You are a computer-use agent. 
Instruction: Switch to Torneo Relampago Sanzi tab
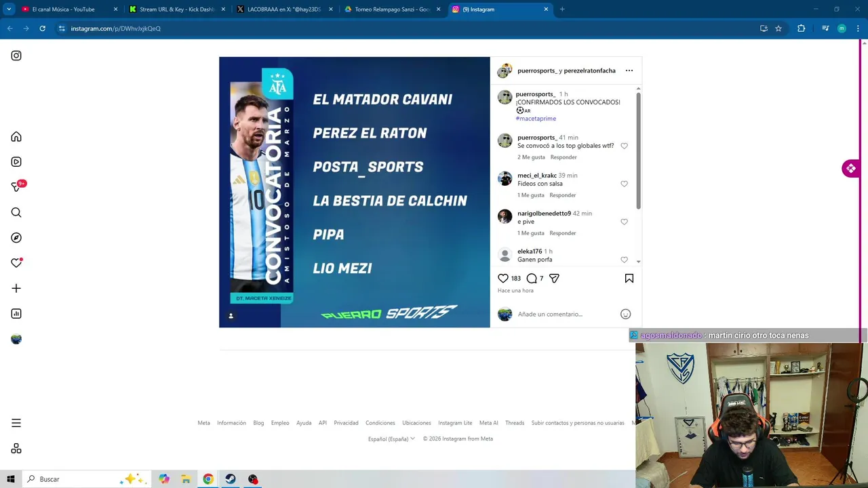point(393,9)
